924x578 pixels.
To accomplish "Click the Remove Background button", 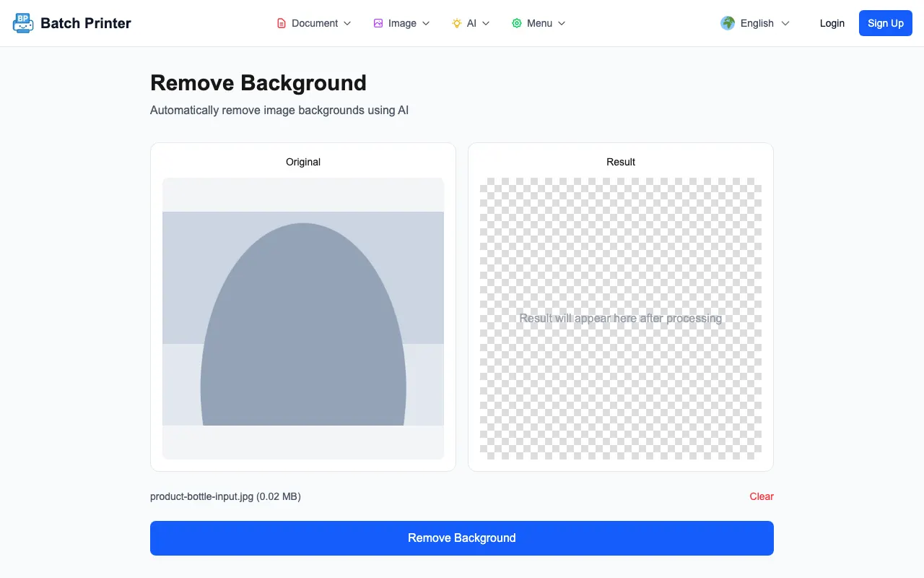I will (x=462, y=538).
